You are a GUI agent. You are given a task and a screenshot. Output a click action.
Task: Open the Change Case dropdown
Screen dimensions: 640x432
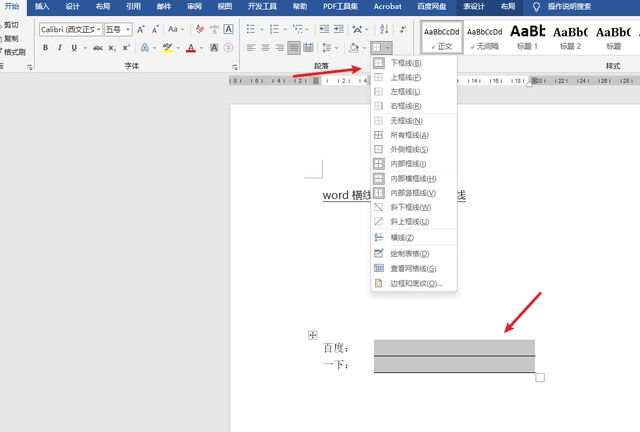coord(176,29)
